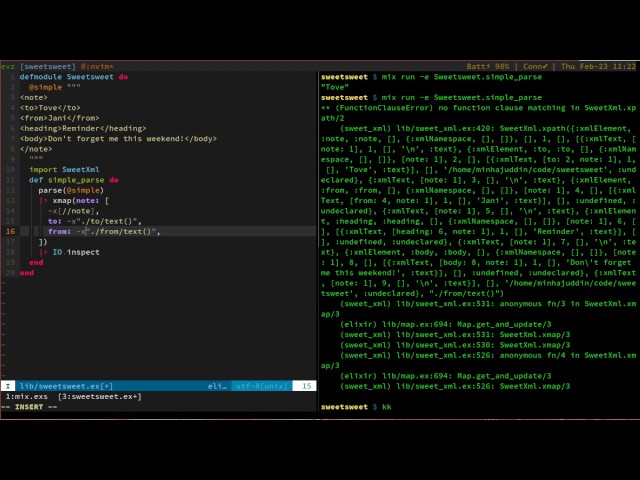Click the eli… filetype segment in statusline
Image resolution: width=640 pixels, height=480 pixels.
point(217,386)
